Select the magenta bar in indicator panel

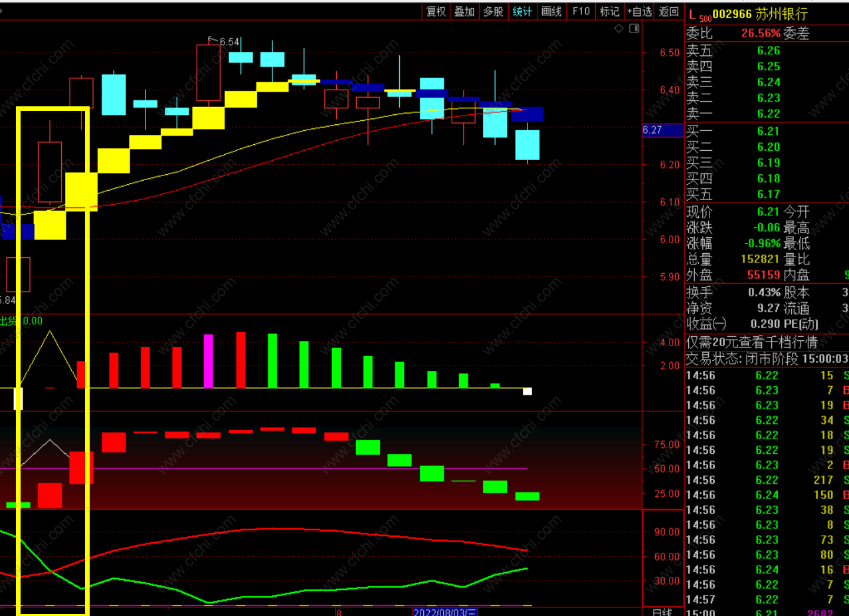coord(208,361)
